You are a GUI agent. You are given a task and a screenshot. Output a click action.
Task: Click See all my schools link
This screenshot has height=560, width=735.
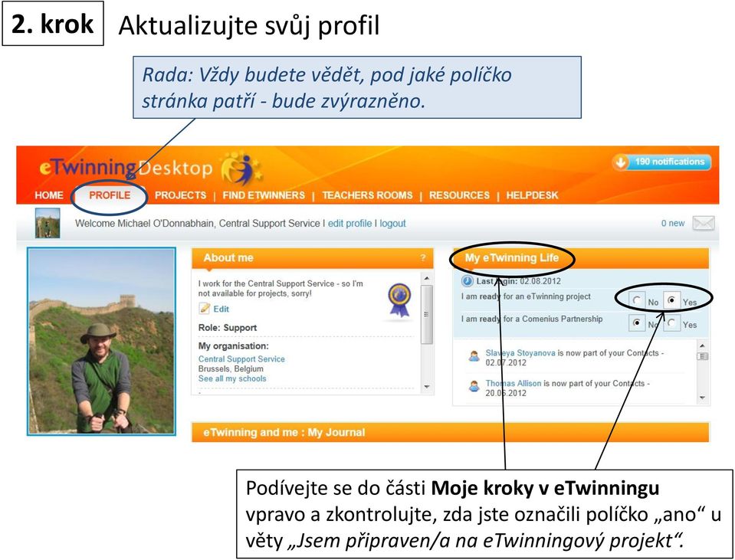point(232,378)
